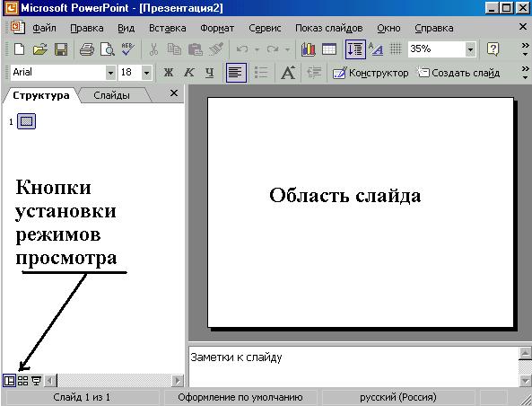This screenshot has height=406, width=532.
Task: Insert a table from the toolbar
Action: pyautogui.click(x=328, y=49)
